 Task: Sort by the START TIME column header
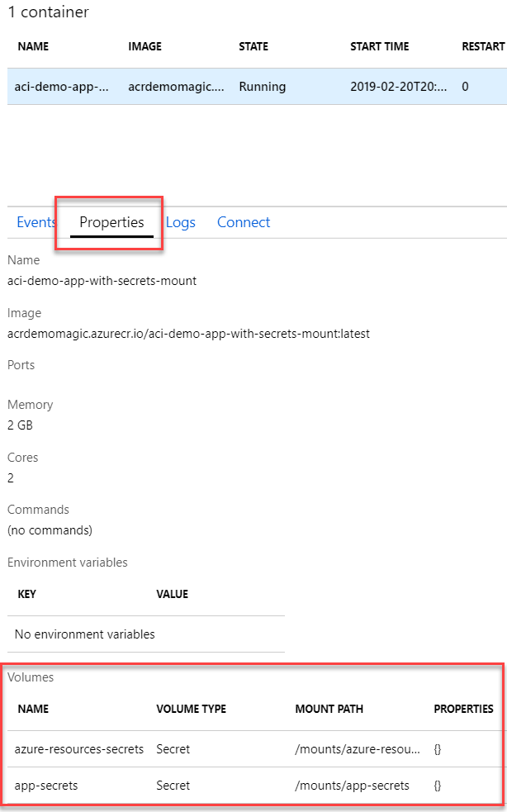(379, 47)
